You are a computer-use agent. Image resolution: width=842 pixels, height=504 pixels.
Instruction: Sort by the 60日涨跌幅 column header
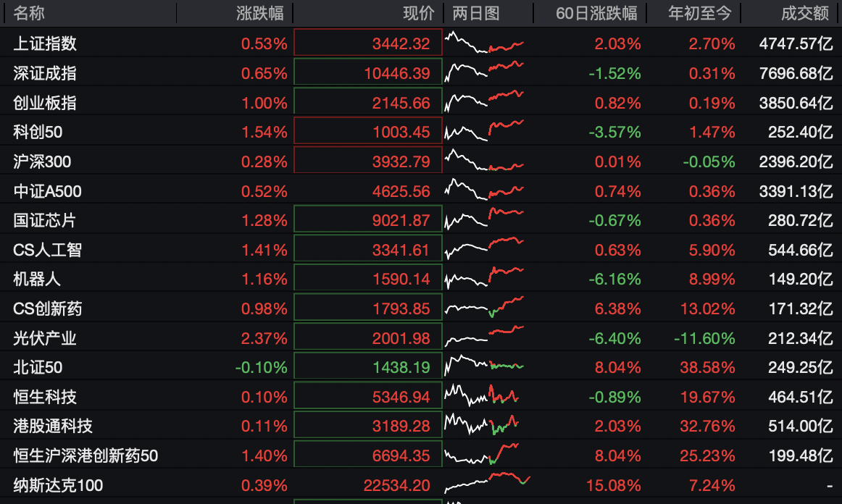click(x=596, y=13)
